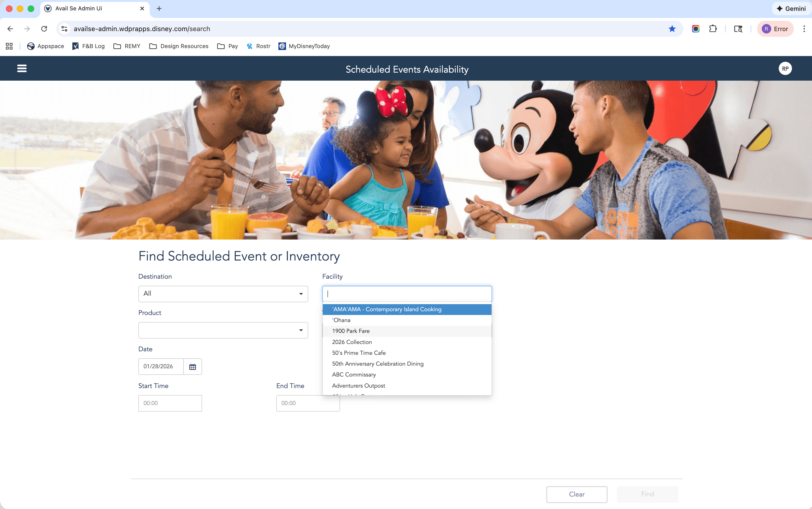Click the bookmark star icon
Screen dimensions: 812x509
(672, 29)
